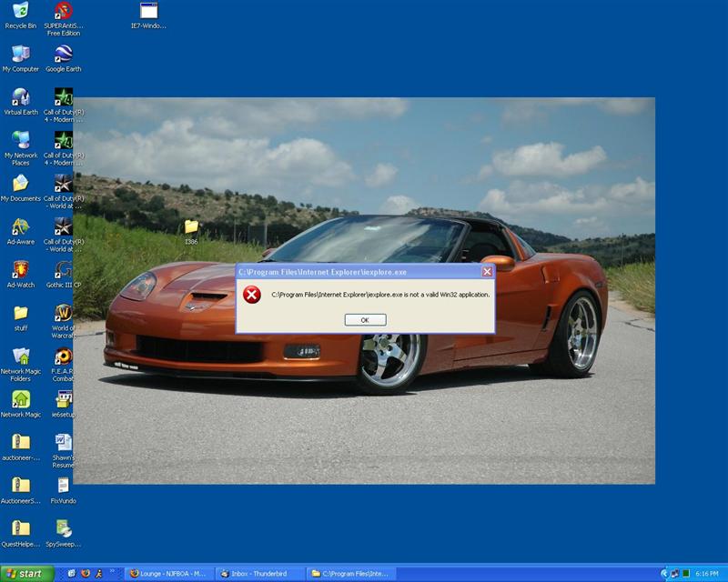
Task: Click the system tray clock
Action: point(706,574)
